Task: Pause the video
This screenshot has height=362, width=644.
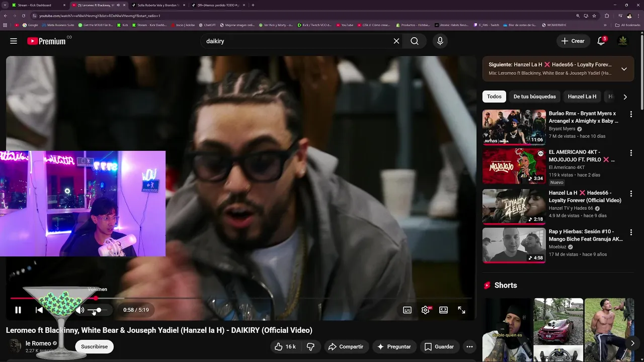Action: click(18, 310)
